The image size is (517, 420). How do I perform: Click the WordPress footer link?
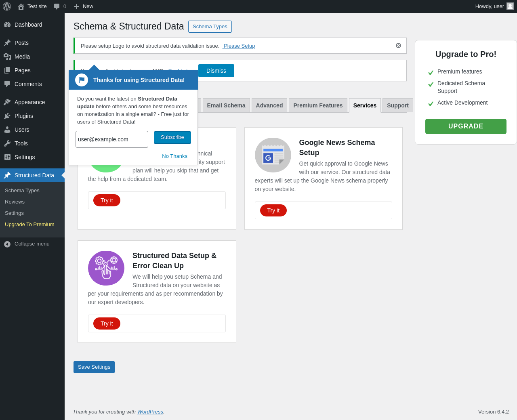pos(150,412)
